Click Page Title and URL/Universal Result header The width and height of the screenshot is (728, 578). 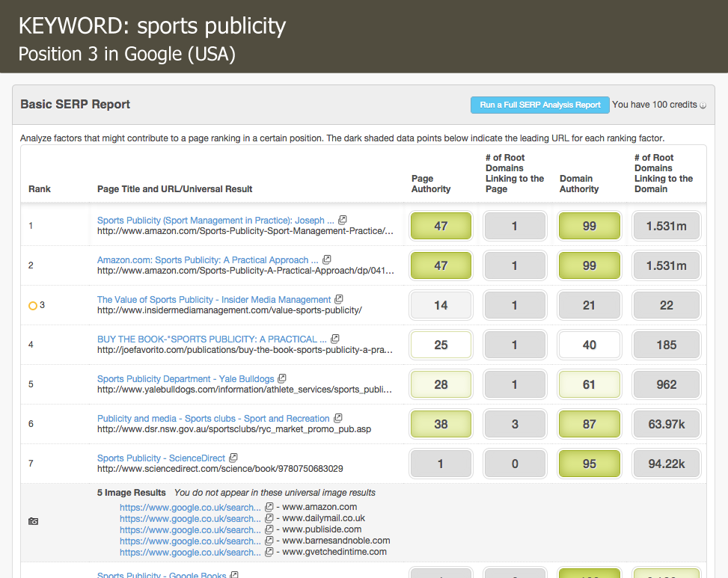click(174, 188)
